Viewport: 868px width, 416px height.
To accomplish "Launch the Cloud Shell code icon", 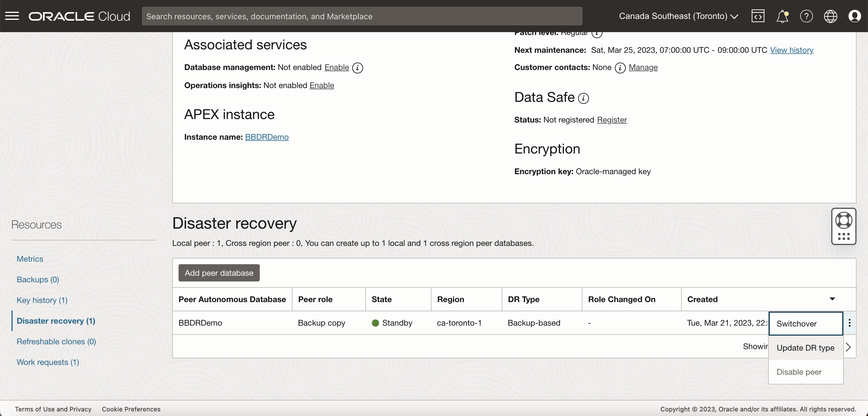I will [x=758, y=16].
